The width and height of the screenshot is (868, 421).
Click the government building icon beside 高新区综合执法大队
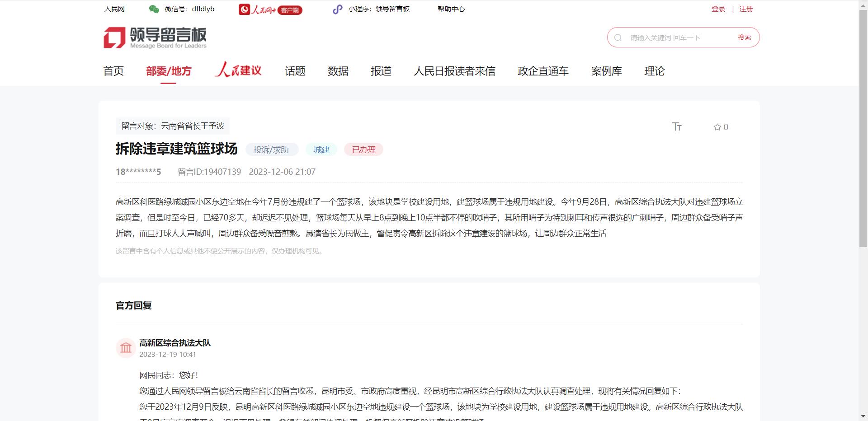pos(126,348)
